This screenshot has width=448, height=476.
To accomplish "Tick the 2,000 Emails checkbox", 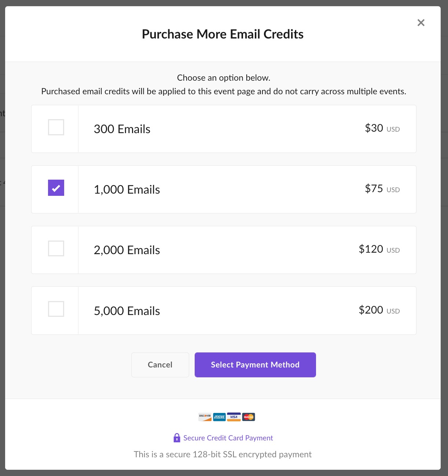I will pyautogui.click(x=56, y=248).
